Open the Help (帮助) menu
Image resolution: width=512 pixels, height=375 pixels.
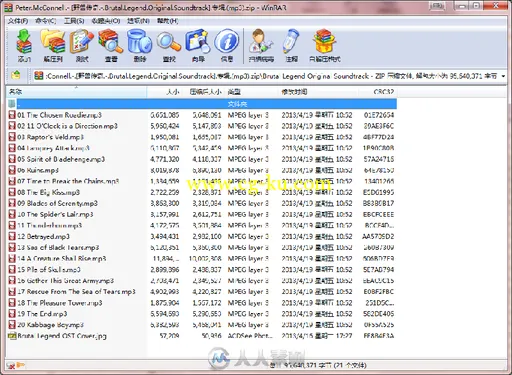click(167, 21)
